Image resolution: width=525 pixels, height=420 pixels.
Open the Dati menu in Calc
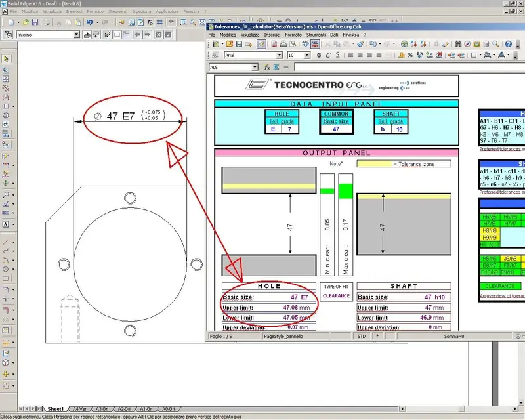point(334,35)
